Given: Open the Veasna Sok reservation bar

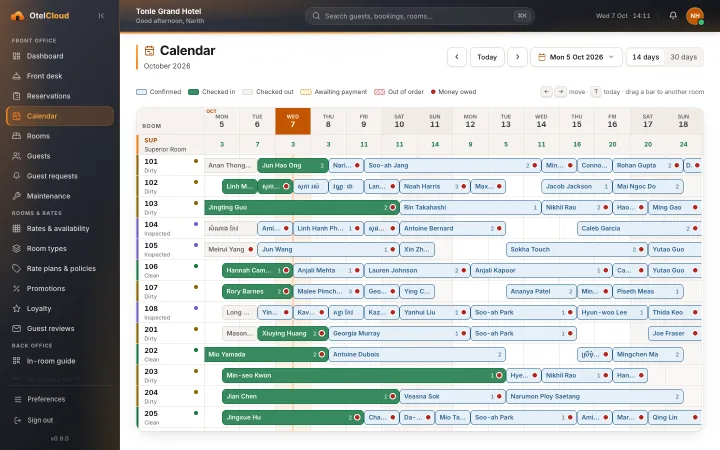Looking at the screenshot, I should coord(452,397).
